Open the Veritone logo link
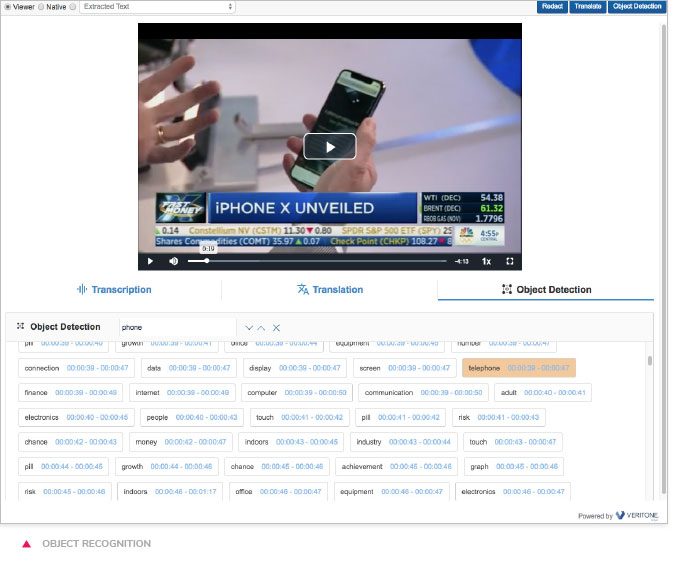This screenshot has height=569, width=700. pyautogui.click(x=637, y=515)
